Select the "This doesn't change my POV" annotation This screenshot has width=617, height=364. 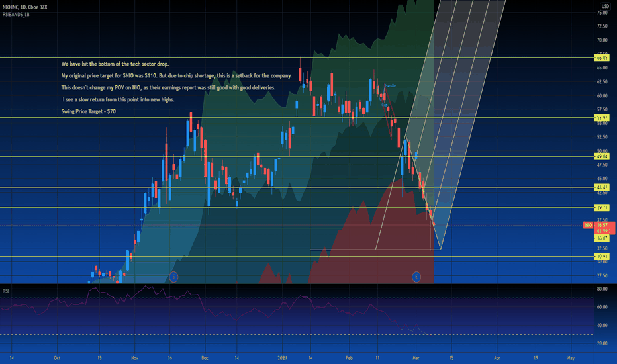coord(168,87)
